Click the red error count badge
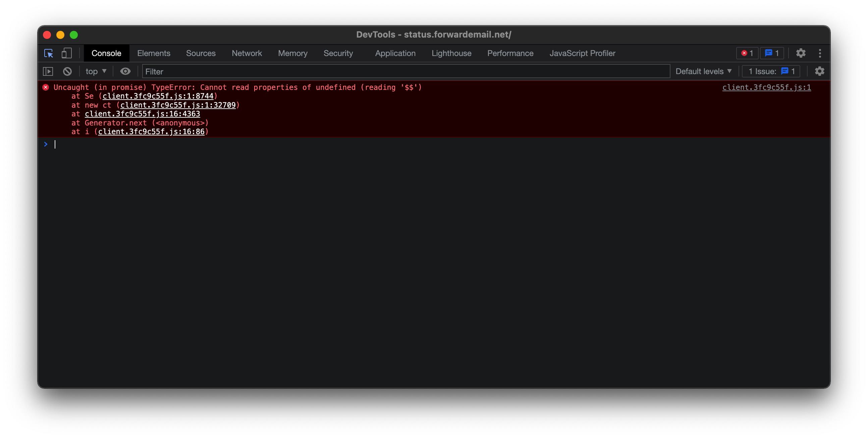Screen dimensions: 868x438 point(747,53)
